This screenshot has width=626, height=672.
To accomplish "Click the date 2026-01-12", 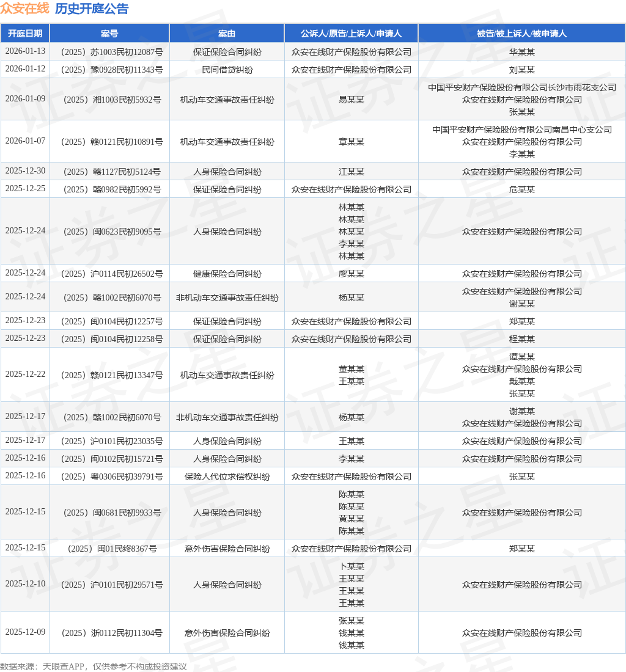I will tap(25, 68).
